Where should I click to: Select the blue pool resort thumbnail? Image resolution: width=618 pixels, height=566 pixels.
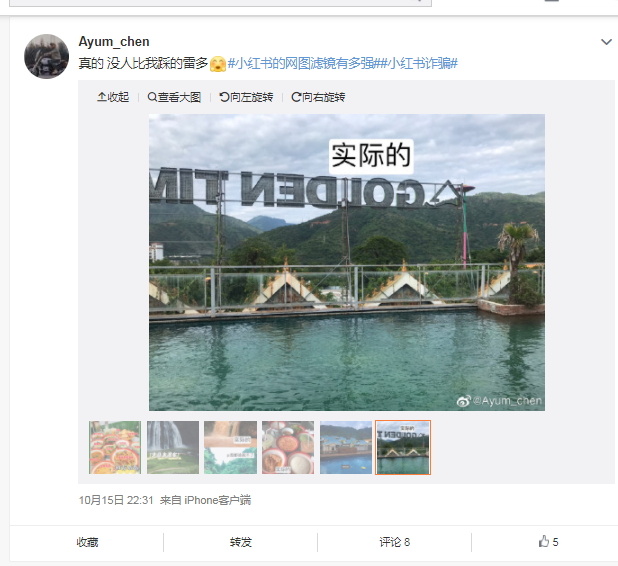tap(346, 447)
